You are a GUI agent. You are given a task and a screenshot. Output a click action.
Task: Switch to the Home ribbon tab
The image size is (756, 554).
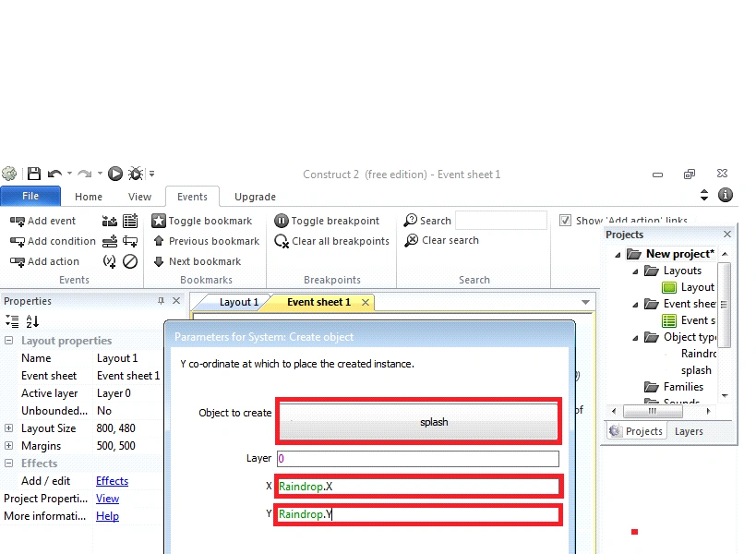89,197
